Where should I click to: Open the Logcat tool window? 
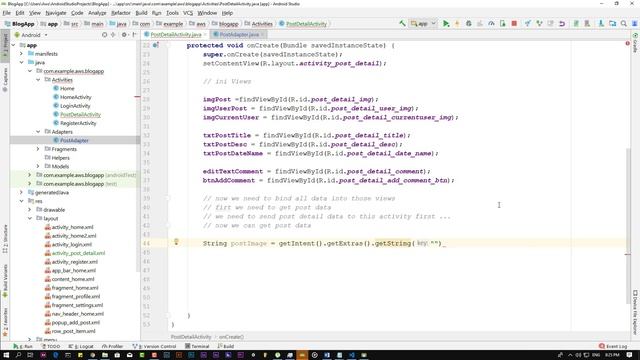tap(81, 346)
